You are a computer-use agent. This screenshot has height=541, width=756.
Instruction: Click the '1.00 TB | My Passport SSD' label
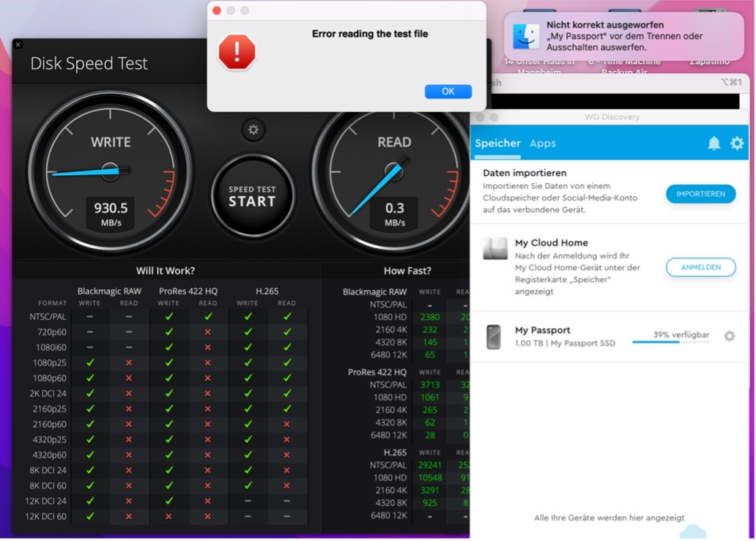pos(565,343)
